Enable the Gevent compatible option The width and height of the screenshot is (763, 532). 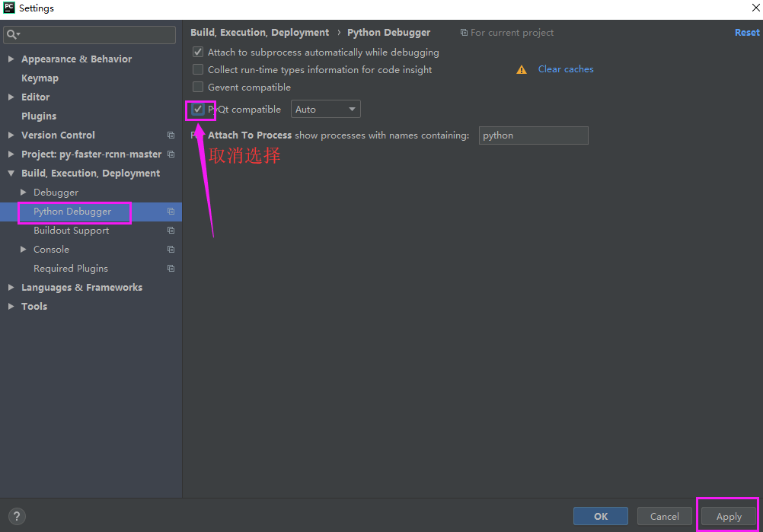[x=197, y=87]
